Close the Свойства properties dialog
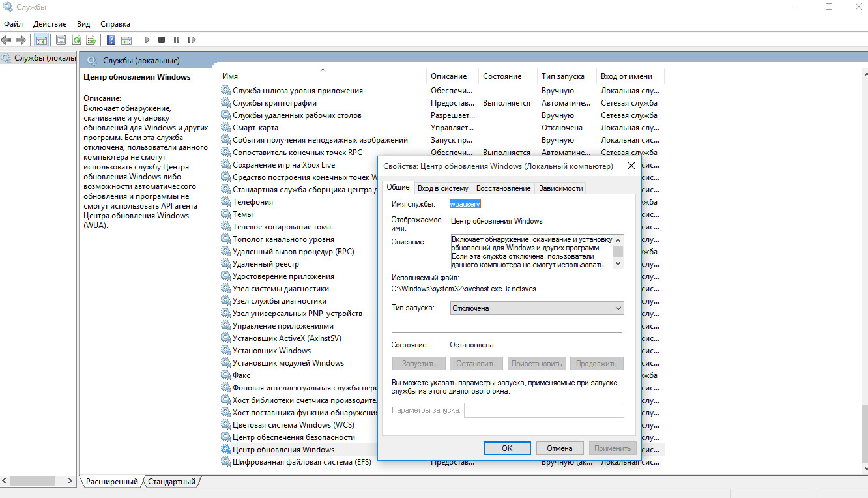 tap(631, 166)
